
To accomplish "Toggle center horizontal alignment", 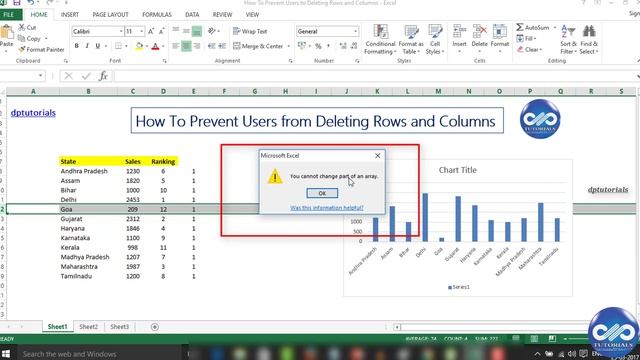I will coord(186,46).
